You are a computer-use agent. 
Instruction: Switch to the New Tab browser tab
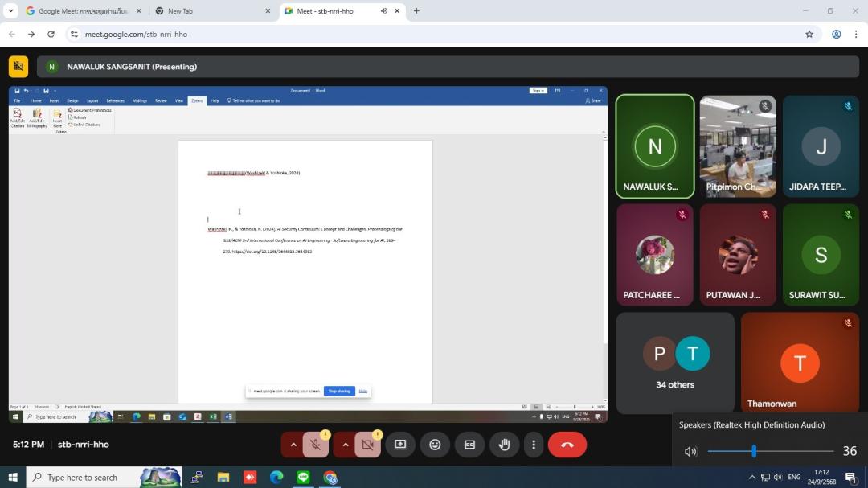point(209,11)
